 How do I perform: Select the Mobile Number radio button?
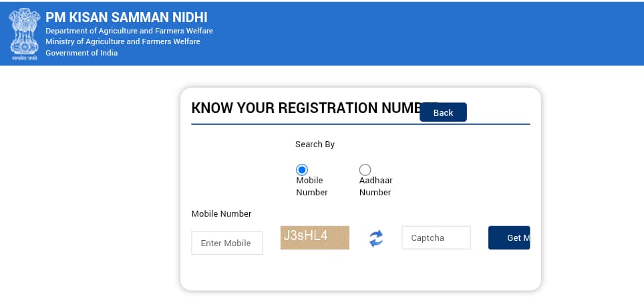coord(302,170)
